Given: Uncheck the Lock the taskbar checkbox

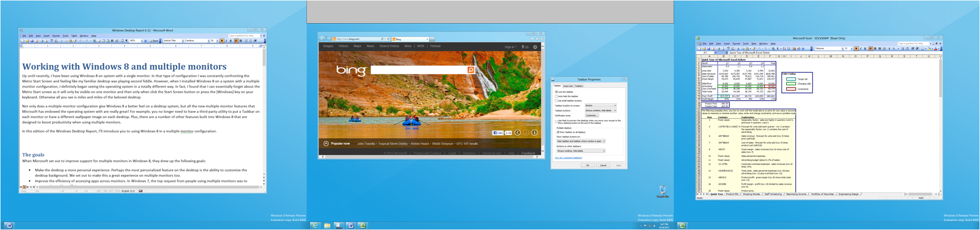Looking at the screenshot, I should coord(556,92).
